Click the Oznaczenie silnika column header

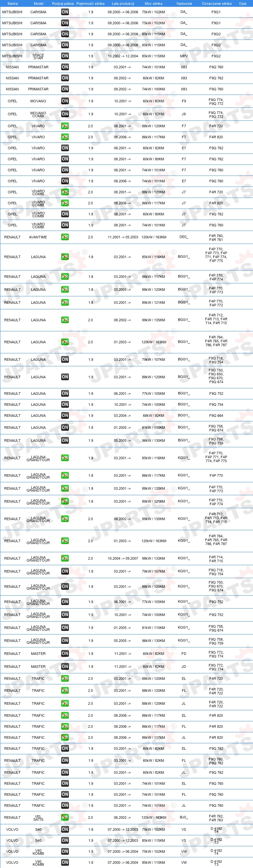pyautogui.click(x=217, y=3)
